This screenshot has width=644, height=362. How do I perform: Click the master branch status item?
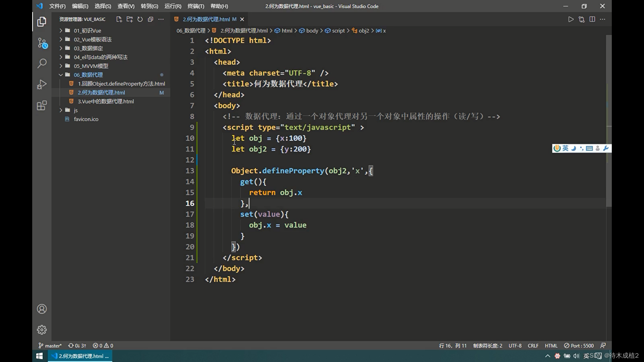tap(50, 346)
